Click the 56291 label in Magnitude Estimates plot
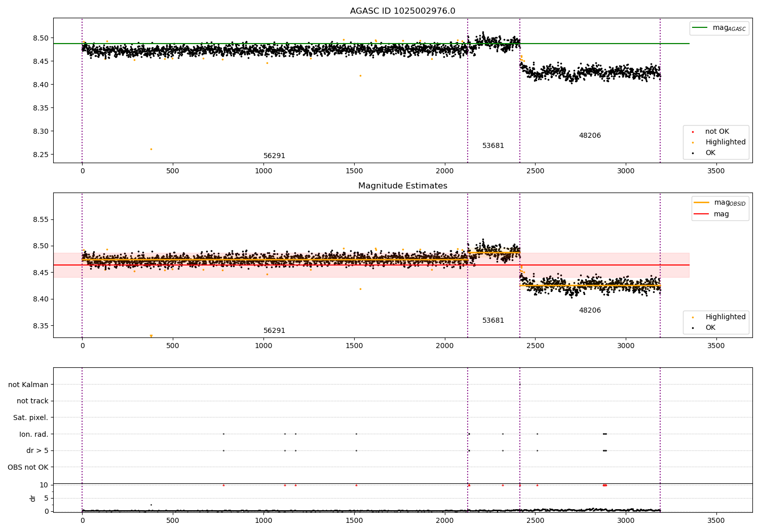760x532 pixels. pos(274,331)
